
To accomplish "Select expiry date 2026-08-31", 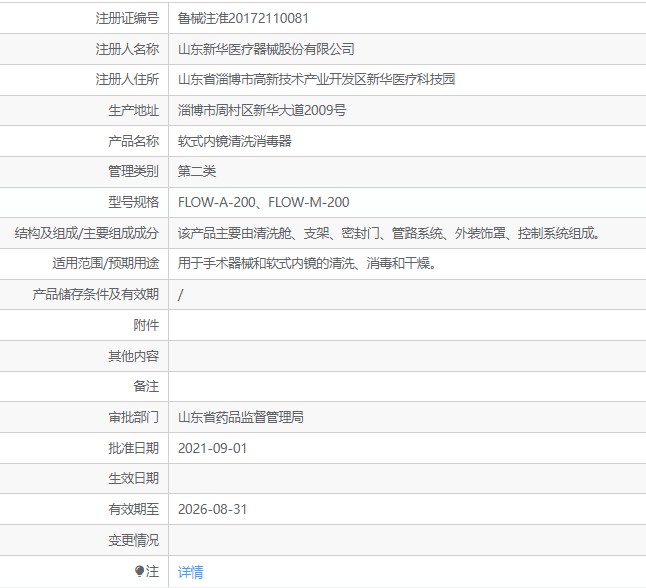I will [x=213, y=509].
